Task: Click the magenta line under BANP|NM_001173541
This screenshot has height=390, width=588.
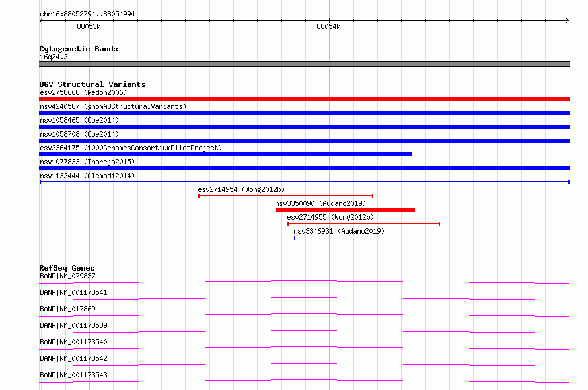Action: pyautogui.click(x=304, y=298)
